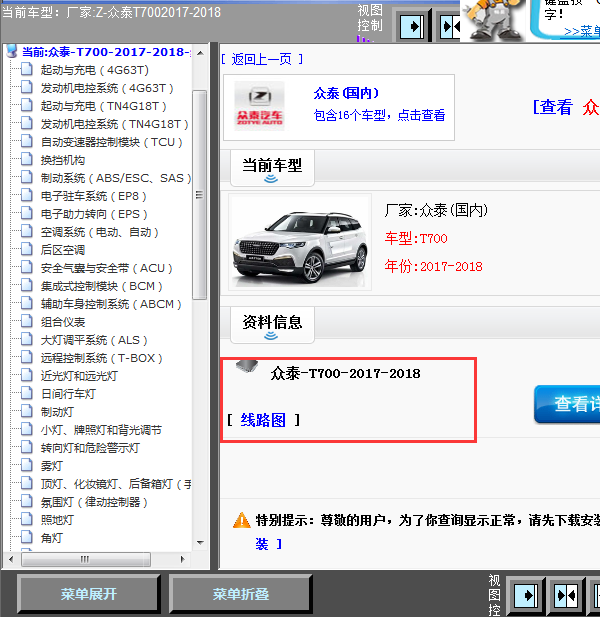Select root node text 当前:众泰-T700-2017-2018

point(107,52)
